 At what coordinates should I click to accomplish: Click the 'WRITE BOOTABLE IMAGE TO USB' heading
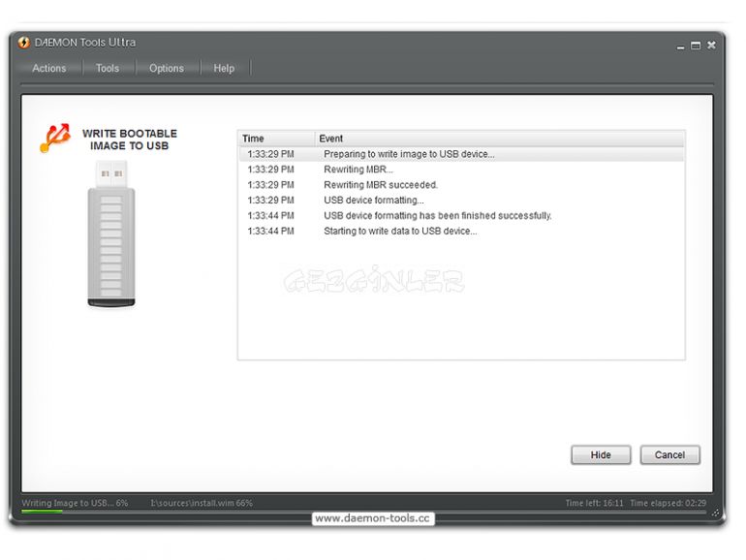pyautogui.click(x=130, y=140)
